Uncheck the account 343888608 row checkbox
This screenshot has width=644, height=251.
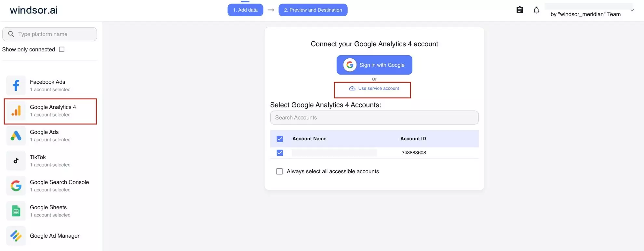click(x=280, y=153)
